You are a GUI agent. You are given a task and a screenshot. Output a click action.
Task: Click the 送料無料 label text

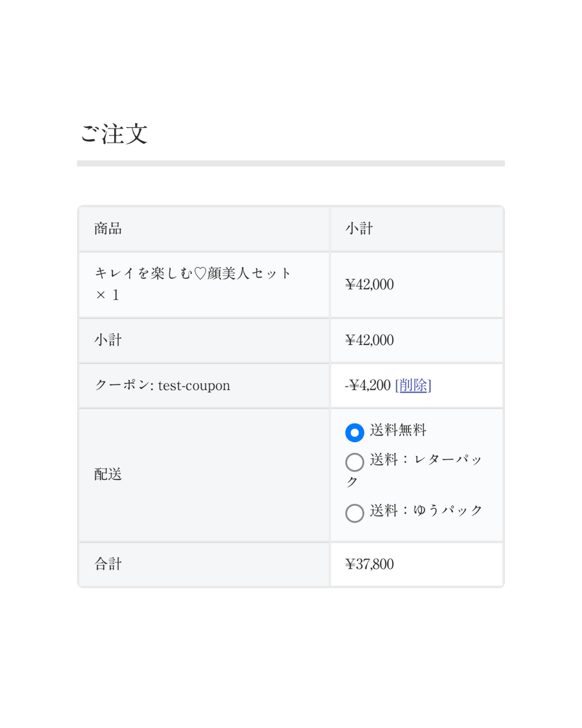(x=398, y=430)
